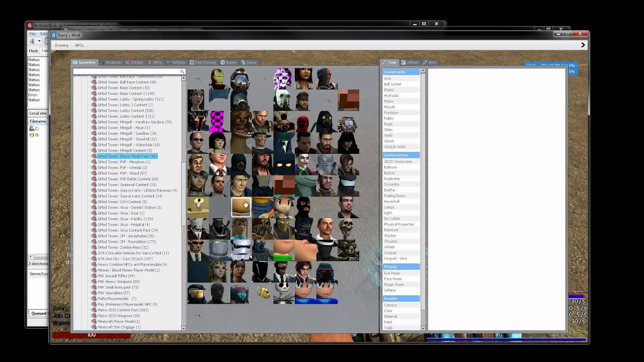Click the tools list scrollbar down arrow

click(x=423, y=328)
